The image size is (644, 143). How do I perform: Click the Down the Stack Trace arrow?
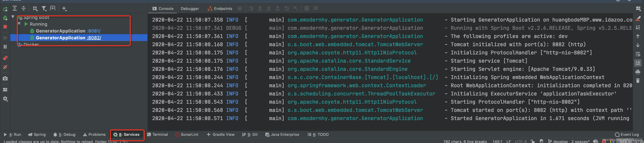tap(638, 45)
